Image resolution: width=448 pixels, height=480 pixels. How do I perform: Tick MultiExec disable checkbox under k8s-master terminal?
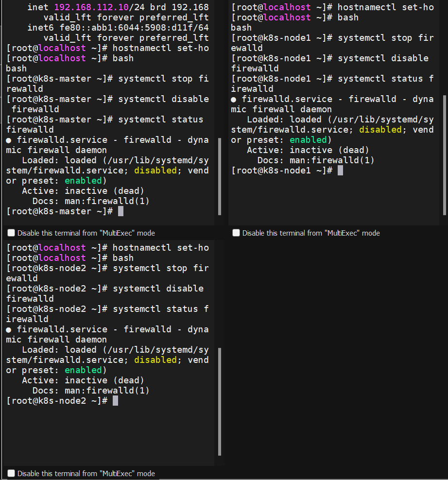point(11,233)
